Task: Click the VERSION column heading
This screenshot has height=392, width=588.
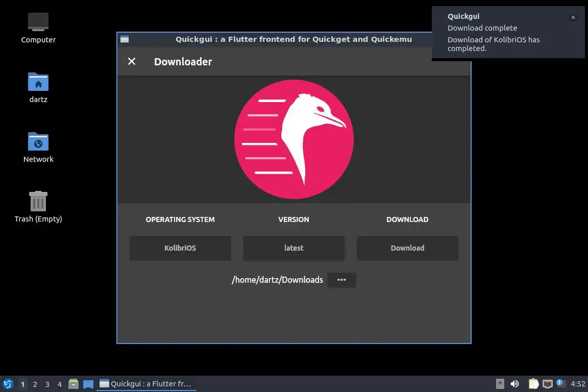Action: (293, 219)
